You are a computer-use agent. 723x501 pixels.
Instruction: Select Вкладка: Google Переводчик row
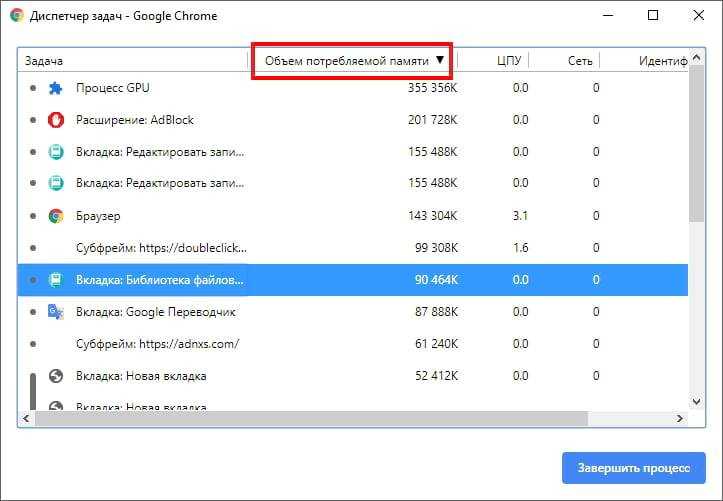[353, 312]
